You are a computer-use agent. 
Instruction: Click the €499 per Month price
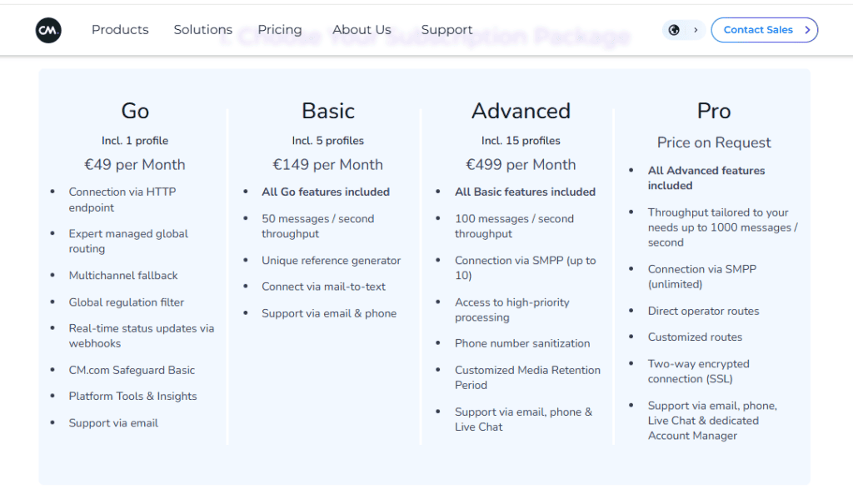(x=521, y=165)
